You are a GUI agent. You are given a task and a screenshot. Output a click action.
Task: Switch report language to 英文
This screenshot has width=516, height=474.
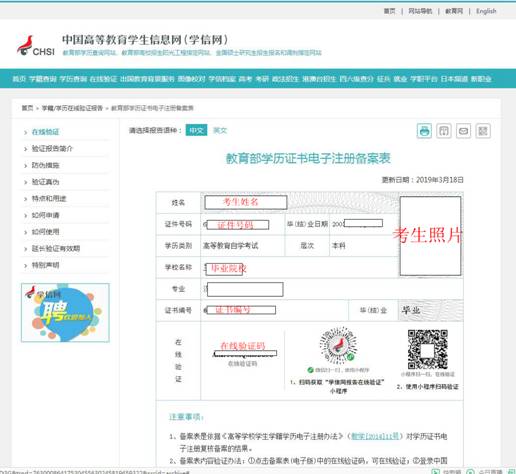pos(220,130)
